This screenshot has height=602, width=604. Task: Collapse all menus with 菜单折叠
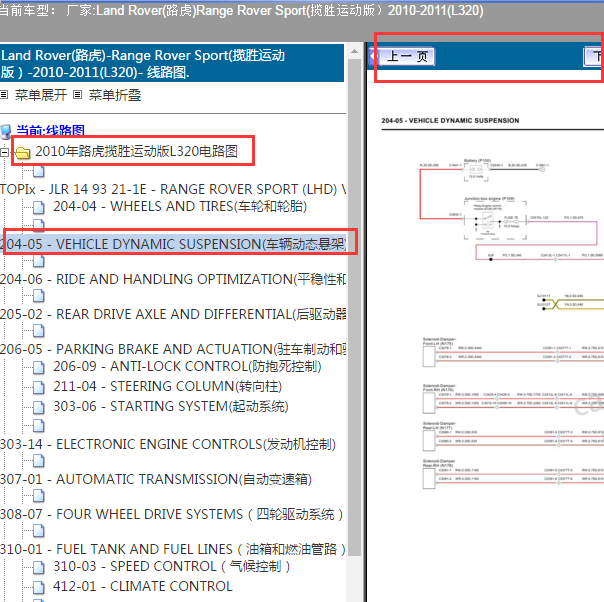[x=115, y=95]
